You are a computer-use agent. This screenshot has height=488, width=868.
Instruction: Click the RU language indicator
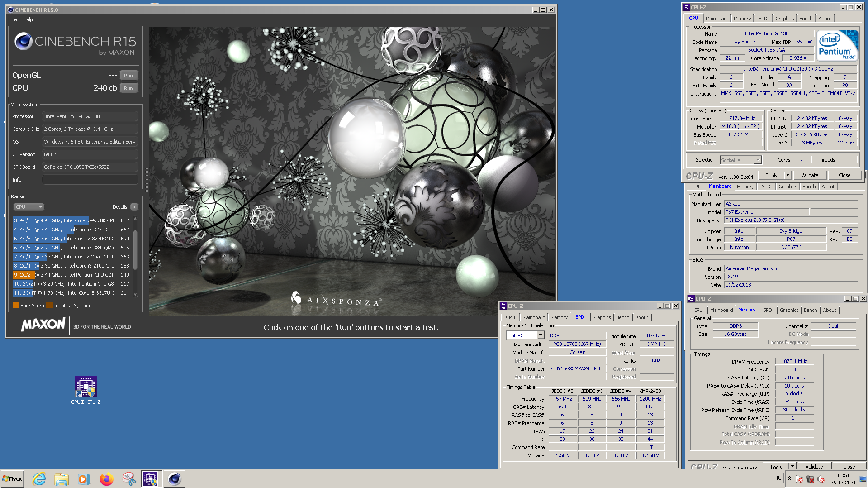[x=778, y=478]
